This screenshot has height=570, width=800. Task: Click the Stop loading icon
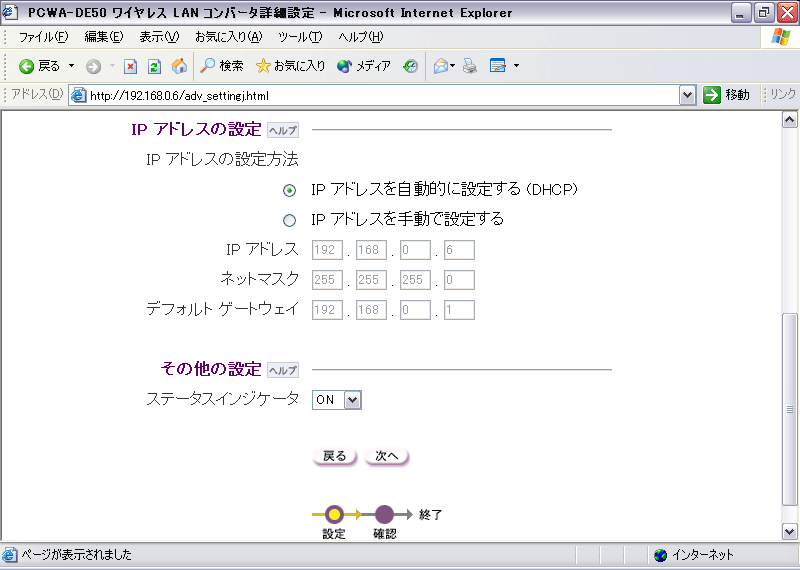tap(131, 66)
